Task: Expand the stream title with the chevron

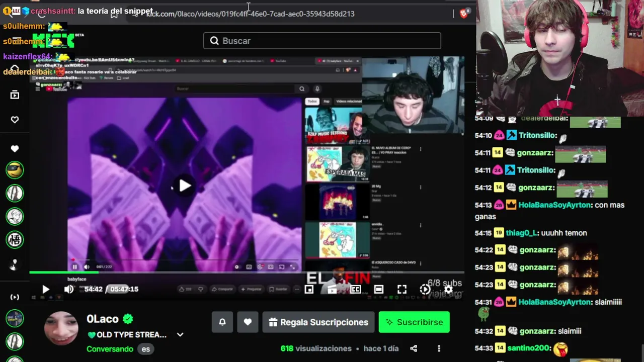Action: (x=180, y=335)
